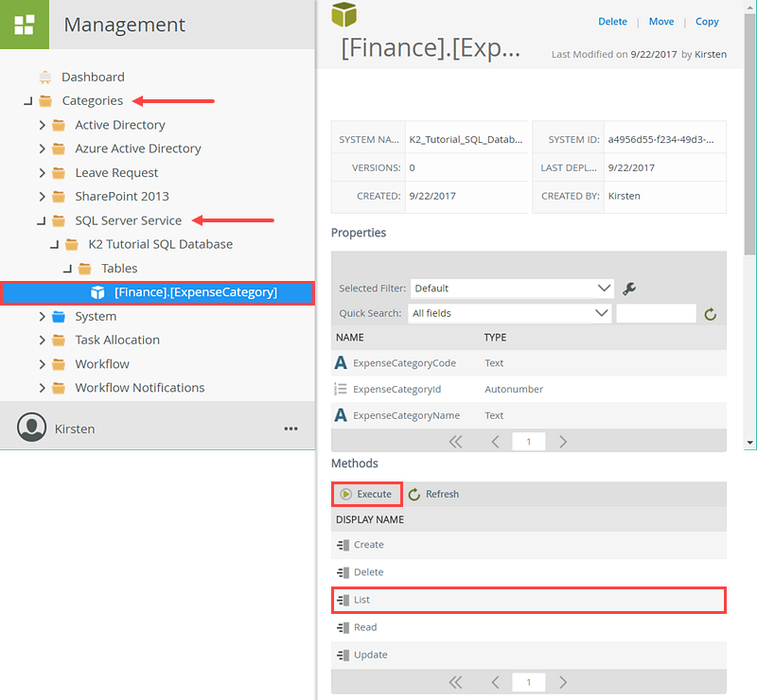Click the quick search refresh icon

(x=711, y=313)
